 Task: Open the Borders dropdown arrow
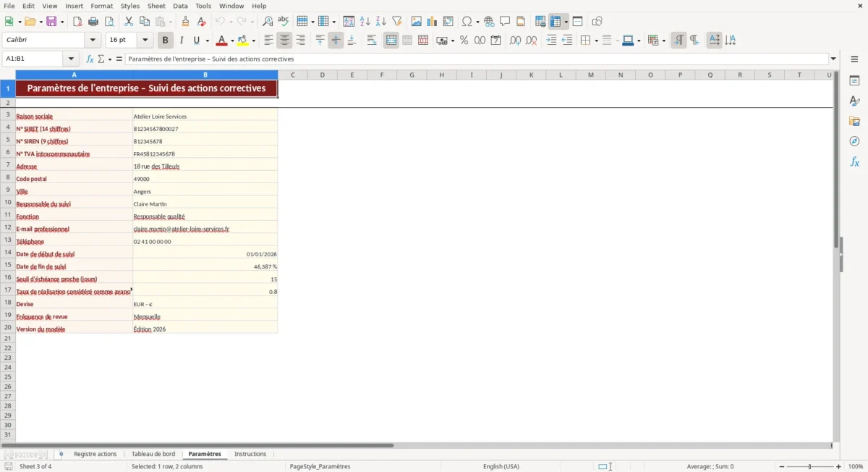[595, 41]
